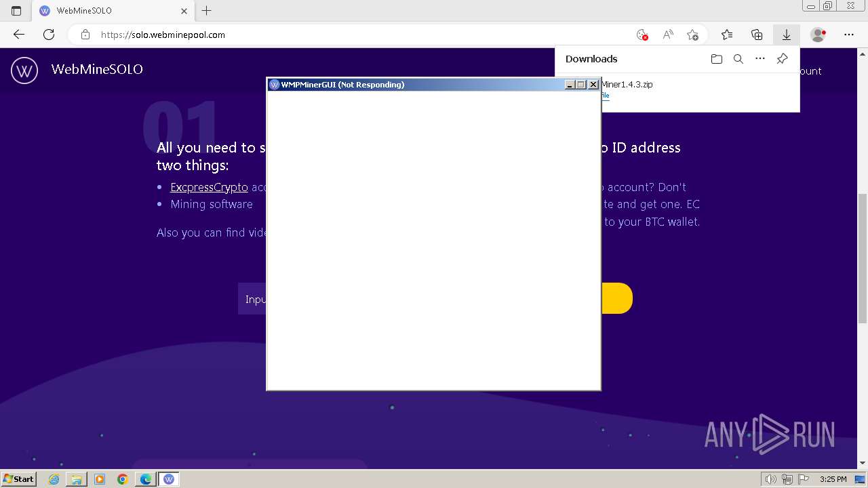
Task: Click the Input field on the page
Action: pyautogui.click(x=252, y=299)
